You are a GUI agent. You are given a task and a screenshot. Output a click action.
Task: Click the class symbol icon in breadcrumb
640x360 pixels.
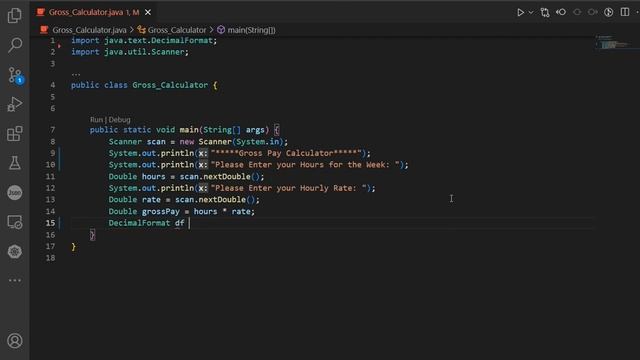pyautogui.click(x=142, y=30)
